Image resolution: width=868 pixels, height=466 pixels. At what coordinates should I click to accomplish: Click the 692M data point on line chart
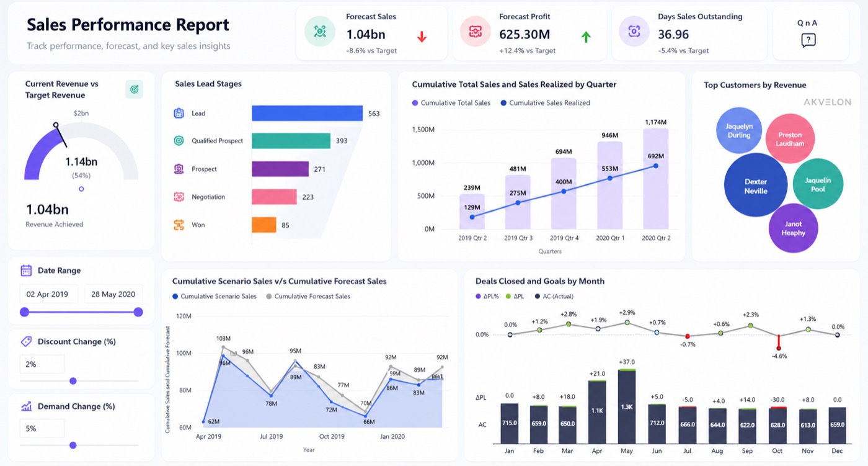[656, 166]
